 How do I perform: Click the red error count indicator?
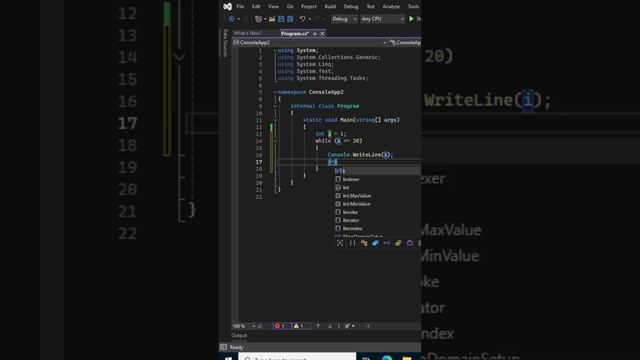(281, 326)
